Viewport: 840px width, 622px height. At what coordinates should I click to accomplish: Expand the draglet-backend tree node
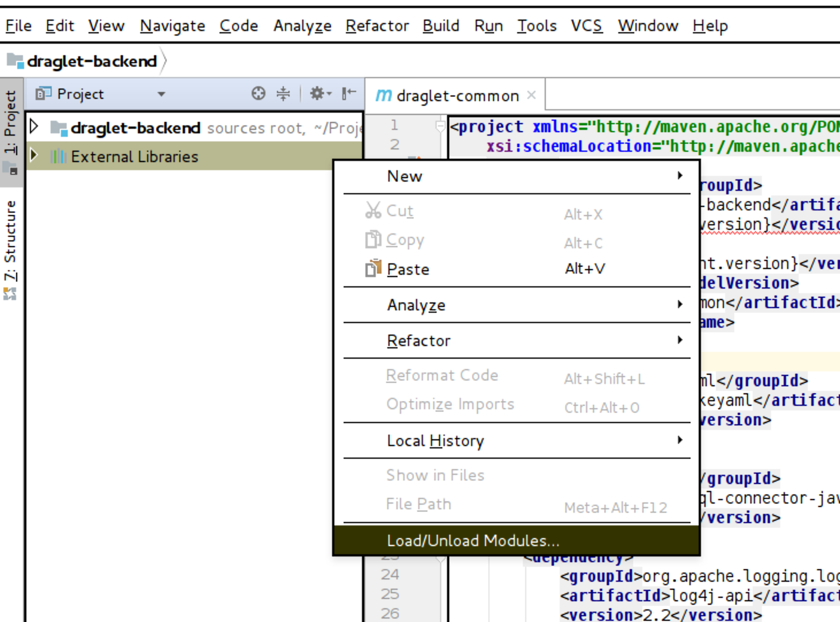point(34,126)
